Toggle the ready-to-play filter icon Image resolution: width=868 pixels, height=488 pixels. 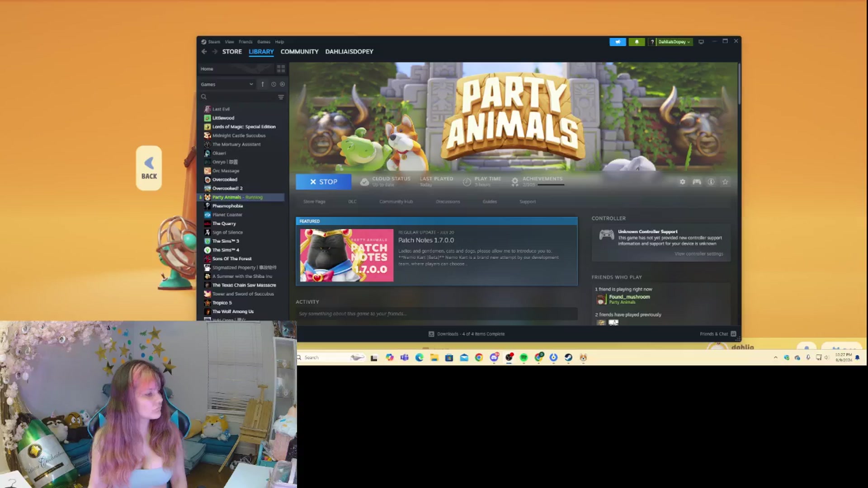point(282,84)
